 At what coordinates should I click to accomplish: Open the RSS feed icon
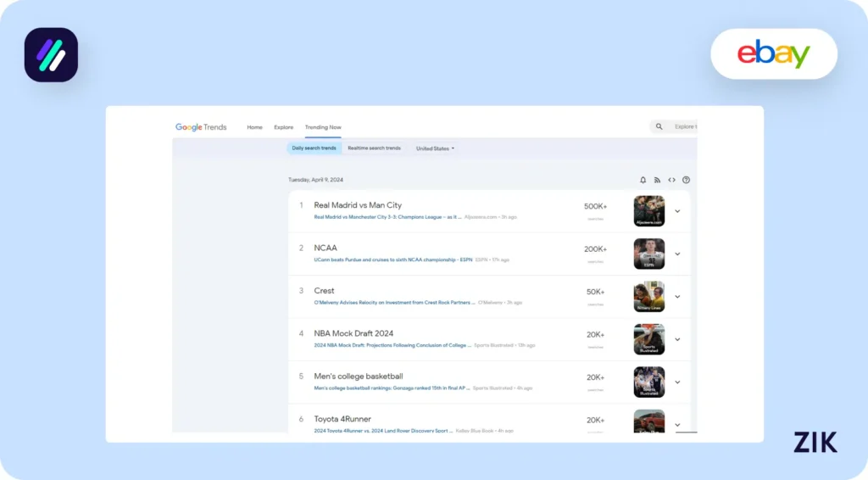(x=657, y=180)
